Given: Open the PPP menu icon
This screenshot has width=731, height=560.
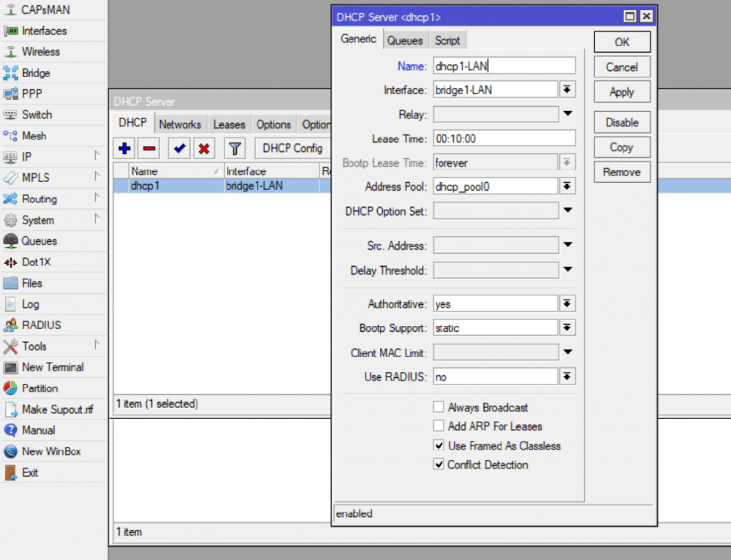Looking at the screenshot, I should (11, 94).
